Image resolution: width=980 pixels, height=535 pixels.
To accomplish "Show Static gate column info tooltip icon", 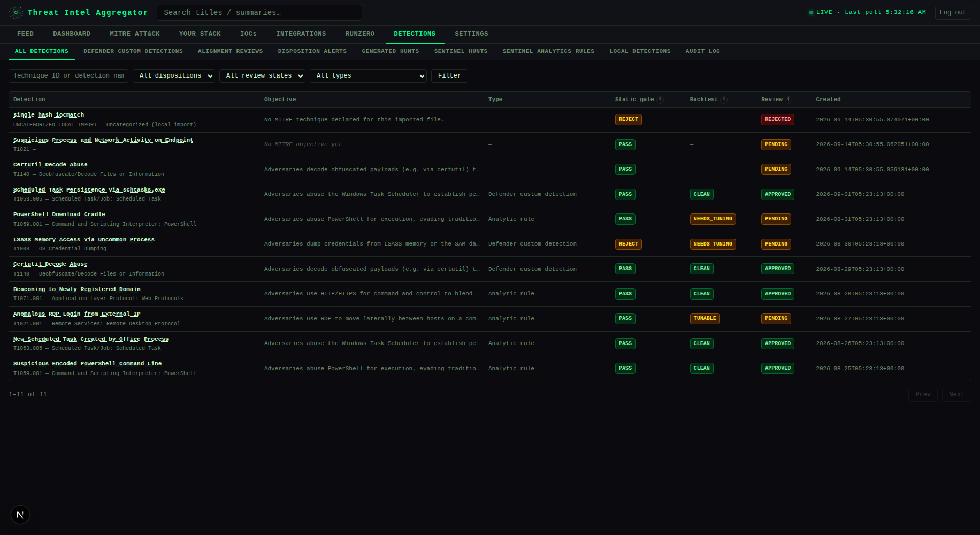I will tap(660, 100).
